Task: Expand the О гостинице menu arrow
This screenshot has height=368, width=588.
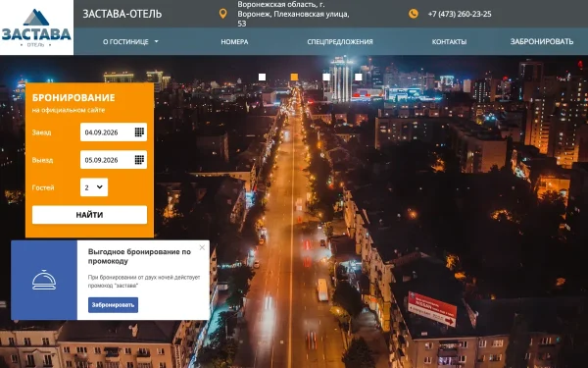Action: [157, 41]
